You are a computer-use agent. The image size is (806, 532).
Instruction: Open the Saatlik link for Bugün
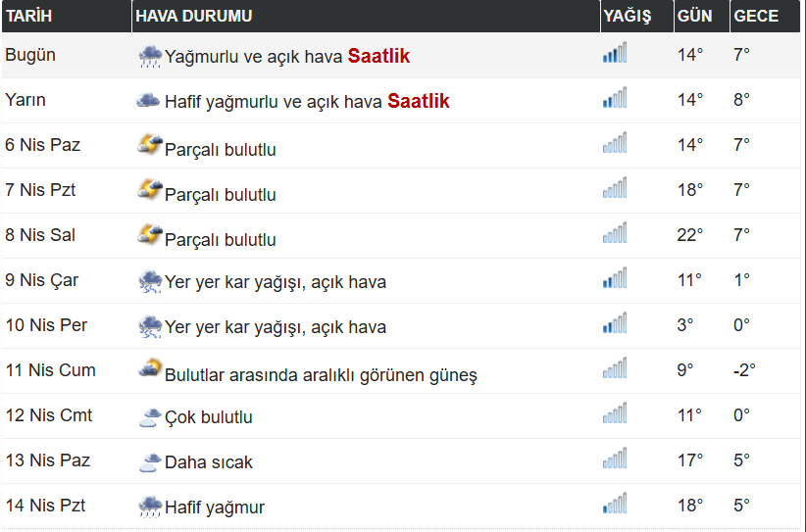(378, 56)
